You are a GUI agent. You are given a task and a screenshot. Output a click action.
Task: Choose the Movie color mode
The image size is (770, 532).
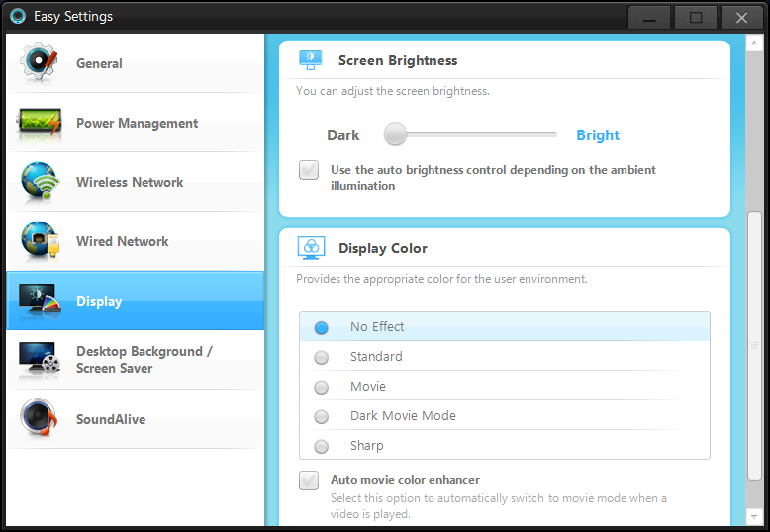[x=322, y=387]
